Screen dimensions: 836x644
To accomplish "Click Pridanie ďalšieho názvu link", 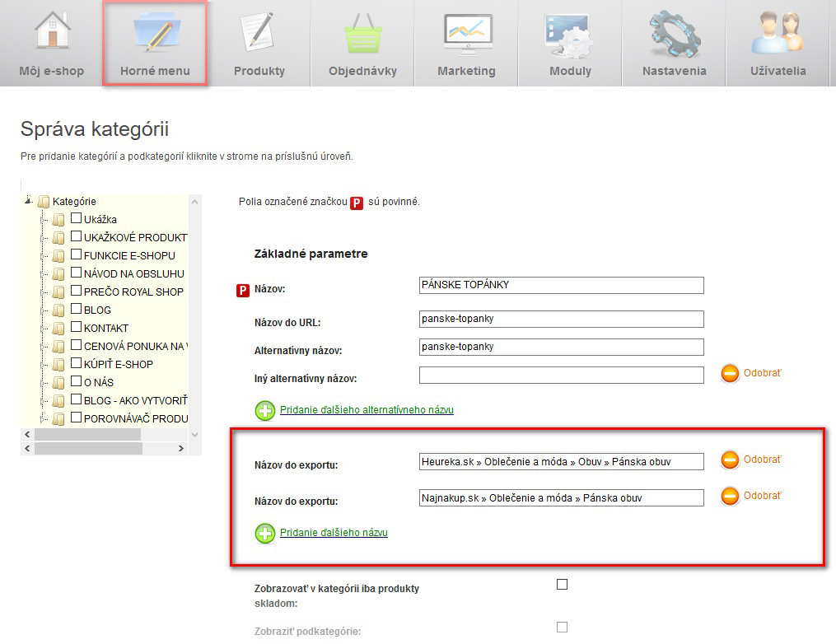I will pyautogui.click(x=334, y=533).
